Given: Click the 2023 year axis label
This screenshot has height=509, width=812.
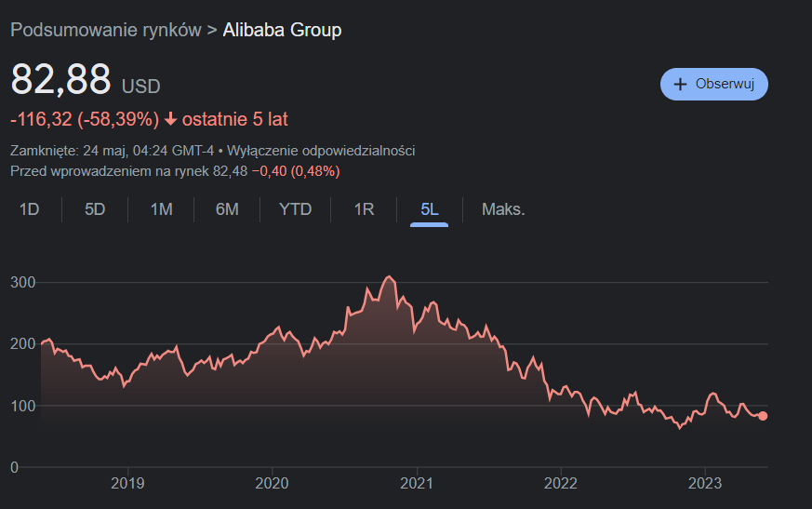Looking at the screenshot, I should [x=704, y=484].
